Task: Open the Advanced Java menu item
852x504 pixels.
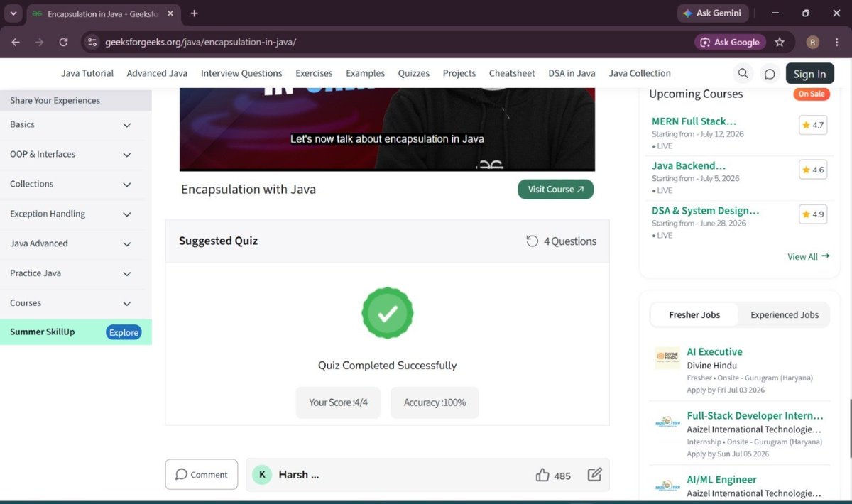Action: [x=157, y=73]
